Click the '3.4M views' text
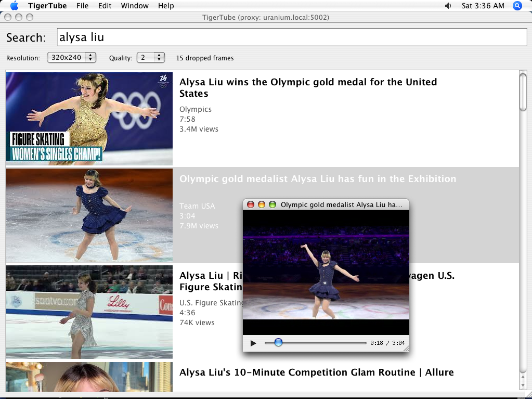 (x=199, y=129)
